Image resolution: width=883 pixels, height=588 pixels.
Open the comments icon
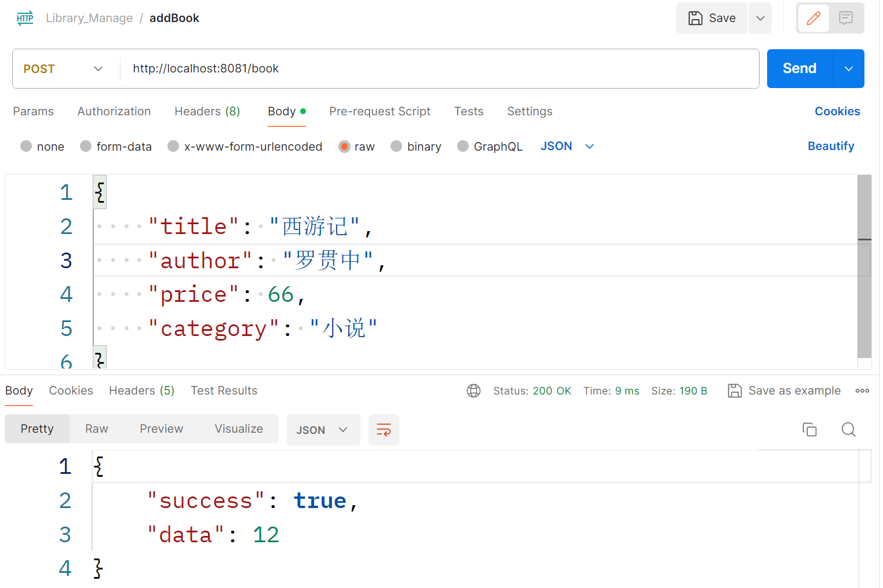click(x=846, y=18)
